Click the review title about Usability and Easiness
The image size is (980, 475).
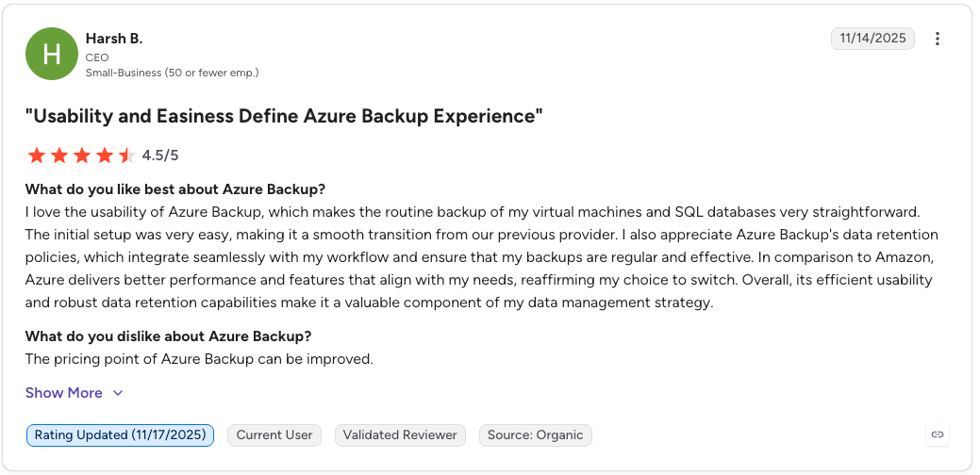click(284, 116)
